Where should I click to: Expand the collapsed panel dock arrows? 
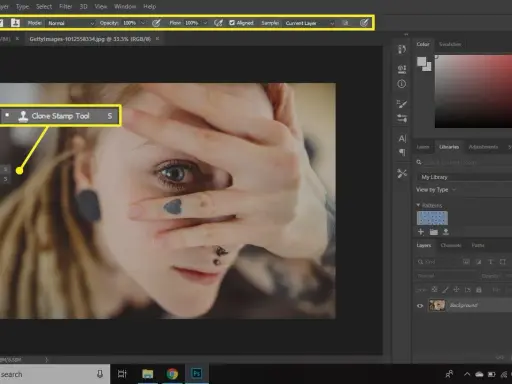click(406, 34)
